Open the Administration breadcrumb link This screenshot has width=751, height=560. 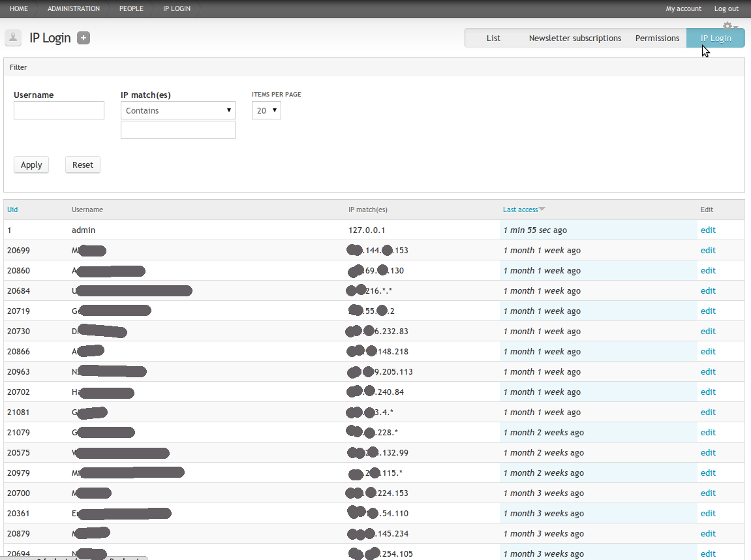(73, 8)
